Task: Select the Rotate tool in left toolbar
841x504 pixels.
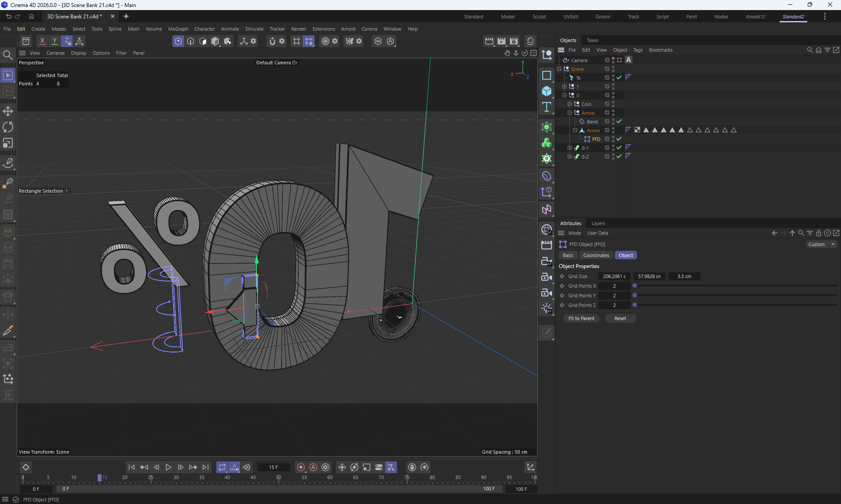Action: click(x=8, y=127)
